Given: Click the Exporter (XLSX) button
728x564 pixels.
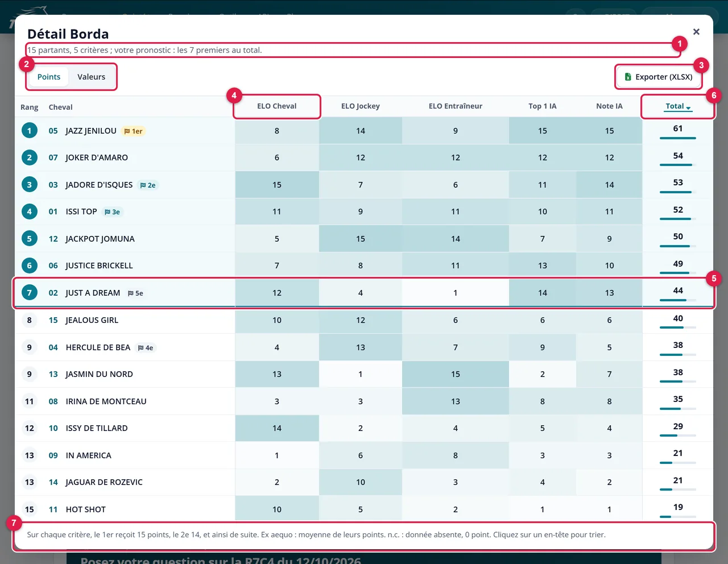Looking at the screenshot, I should coord(659,77).
